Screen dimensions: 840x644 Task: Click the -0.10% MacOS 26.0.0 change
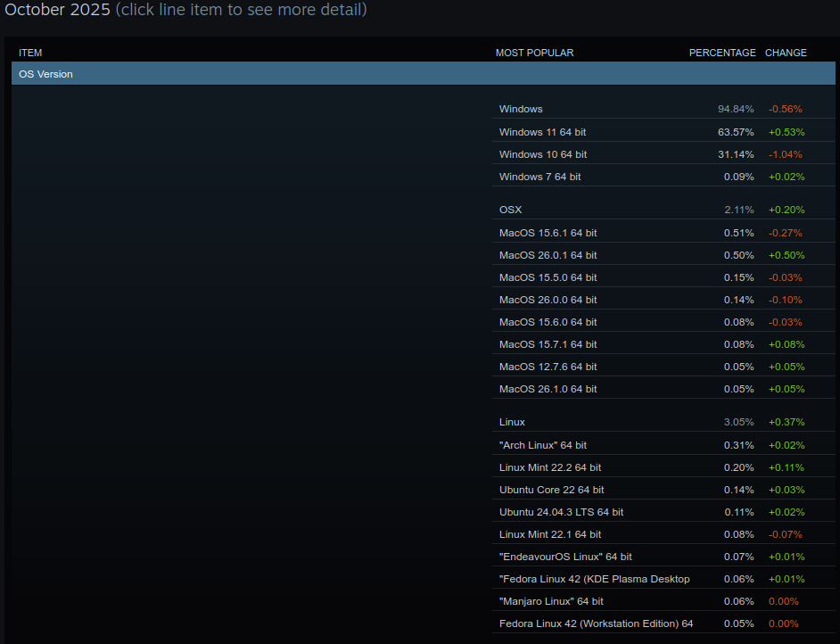(x=786, y=300)
